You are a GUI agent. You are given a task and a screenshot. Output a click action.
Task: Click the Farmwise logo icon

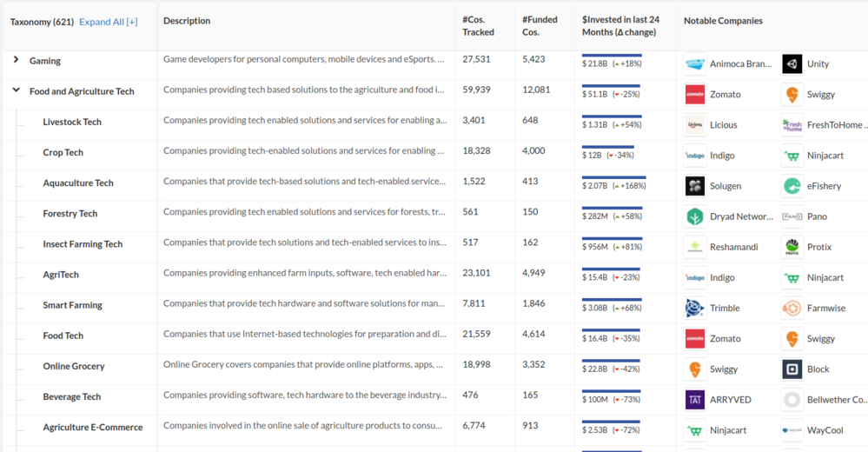[x=792, y=308]
